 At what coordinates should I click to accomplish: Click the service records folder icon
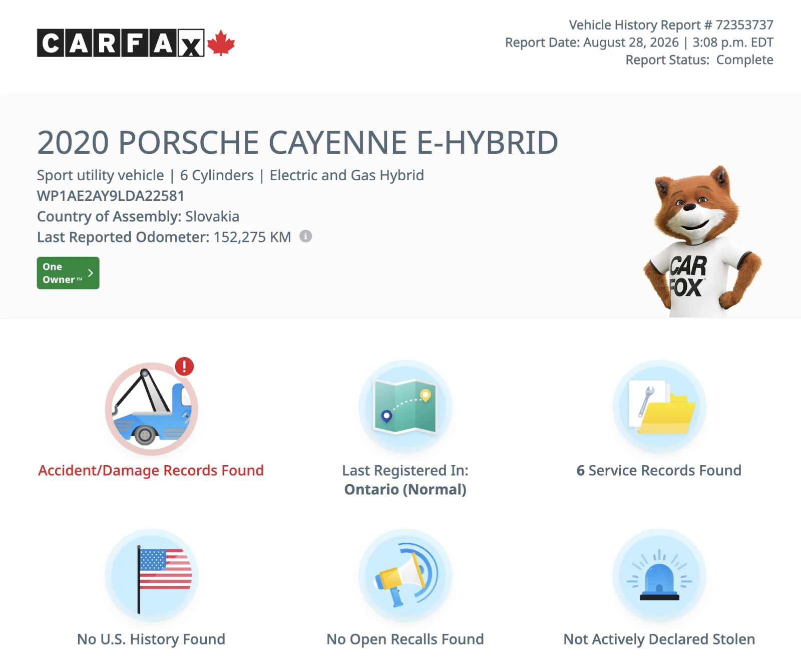pyautogui.click(x=659, y=407)
